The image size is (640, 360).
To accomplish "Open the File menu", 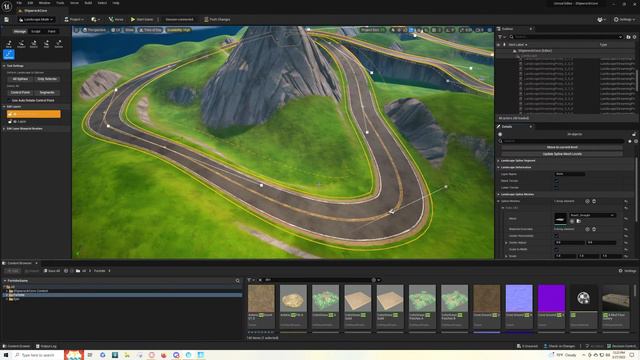I will coord(19,3).
